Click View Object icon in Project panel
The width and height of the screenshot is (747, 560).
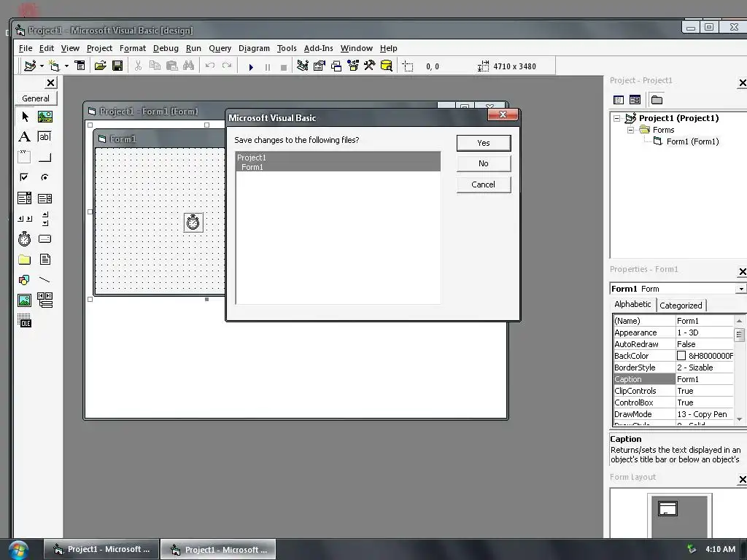tap(635, 100)
